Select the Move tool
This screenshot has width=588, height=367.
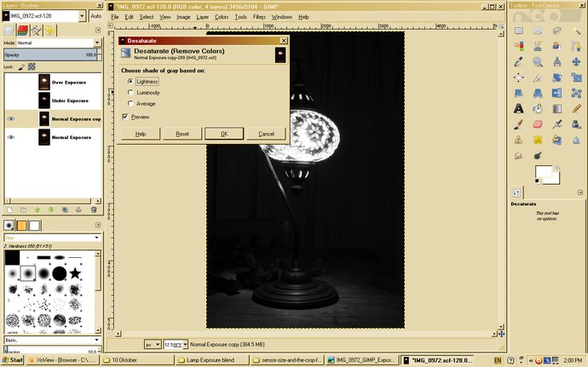click(x=576, y=62)
